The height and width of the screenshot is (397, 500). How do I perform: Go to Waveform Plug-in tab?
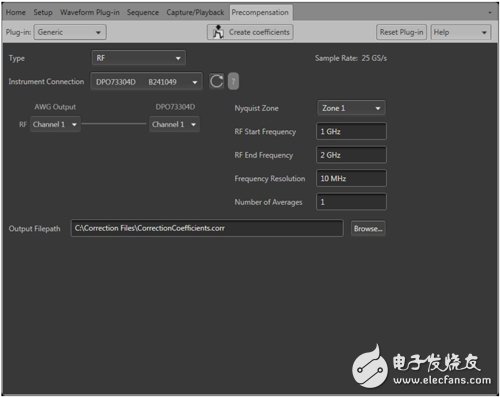[90, 12]
